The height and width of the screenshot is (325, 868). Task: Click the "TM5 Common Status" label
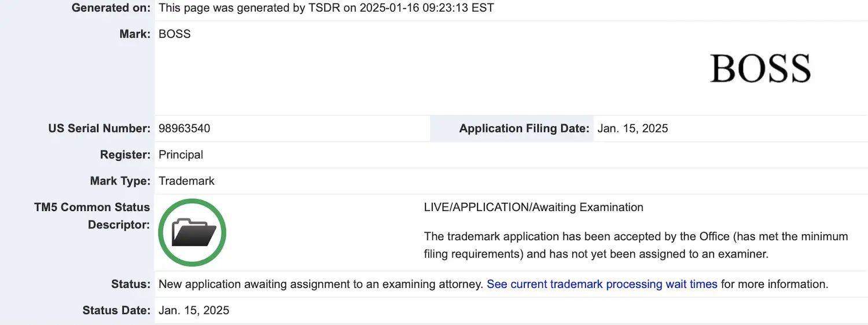pyautogui.click(x=91, y=207)
